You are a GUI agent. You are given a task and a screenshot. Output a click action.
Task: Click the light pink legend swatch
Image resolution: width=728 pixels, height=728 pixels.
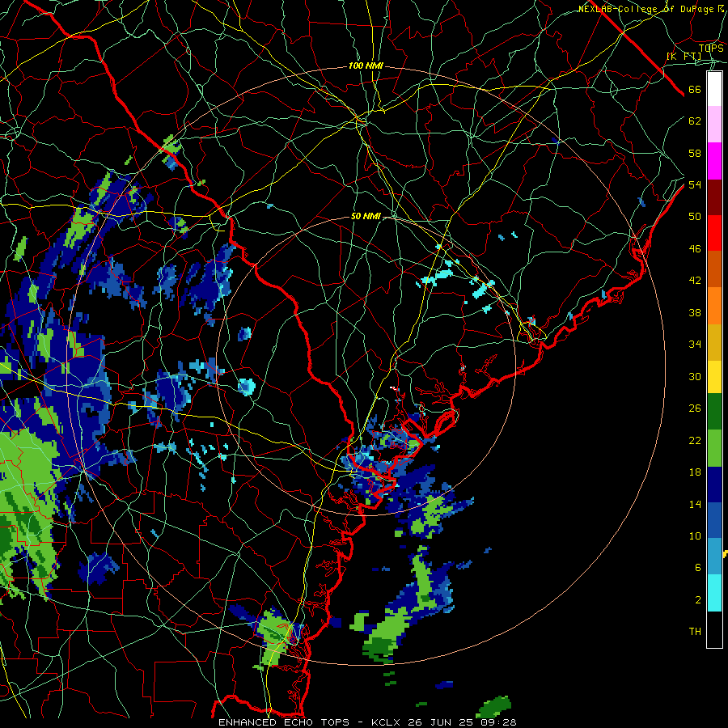(x=714, y=125)
